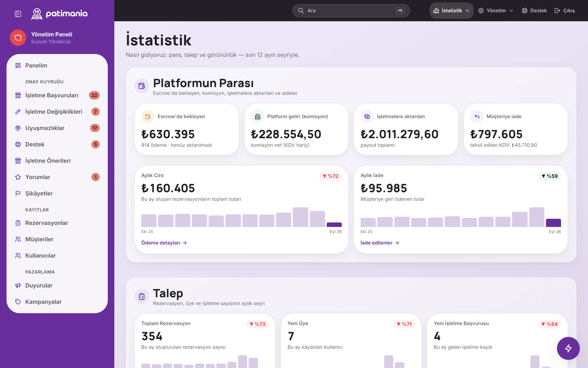588x368 pixels.
Task: Open İşletme Önerileri in the sidebar
Action: [x=57, y=161]
